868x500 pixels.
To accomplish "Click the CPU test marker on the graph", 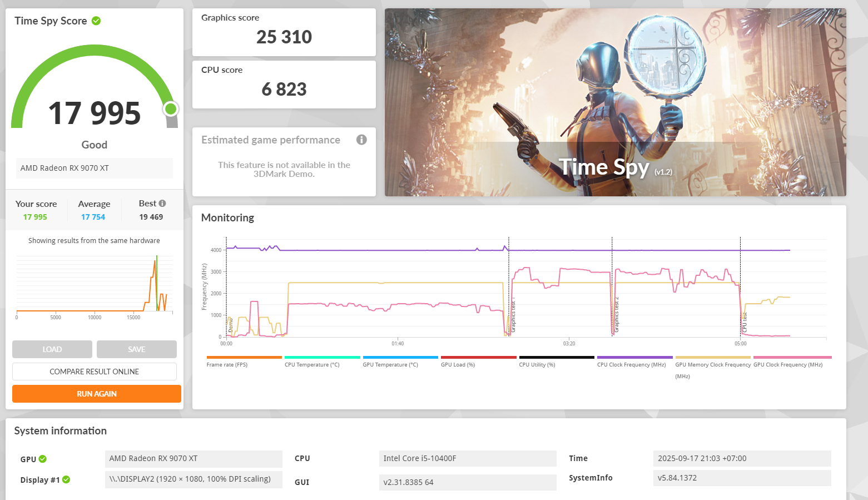I will coord(744,323).
